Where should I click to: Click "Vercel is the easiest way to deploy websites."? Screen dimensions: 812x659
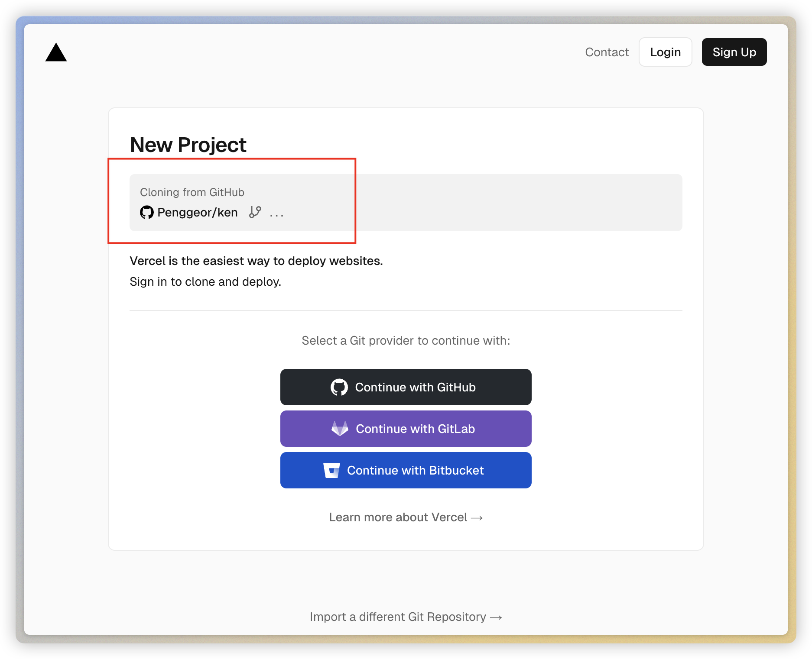pyautogui.click(x=256, y=261)
